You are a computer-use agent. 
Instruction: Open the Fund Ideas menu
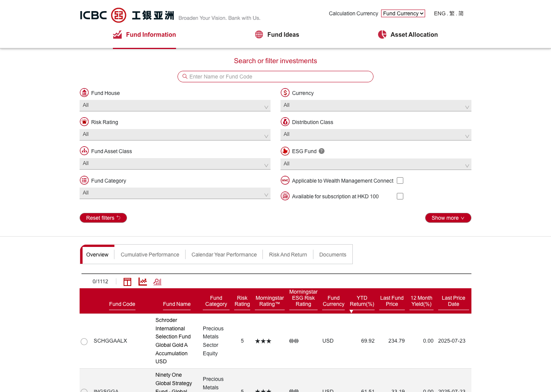click(277, 35)
